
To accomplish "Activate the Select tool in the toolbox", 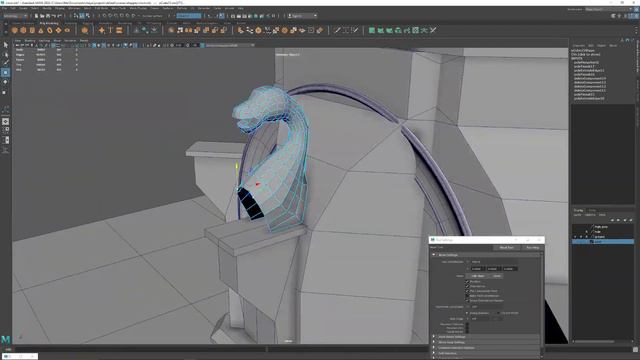I will tap(5, 45).
